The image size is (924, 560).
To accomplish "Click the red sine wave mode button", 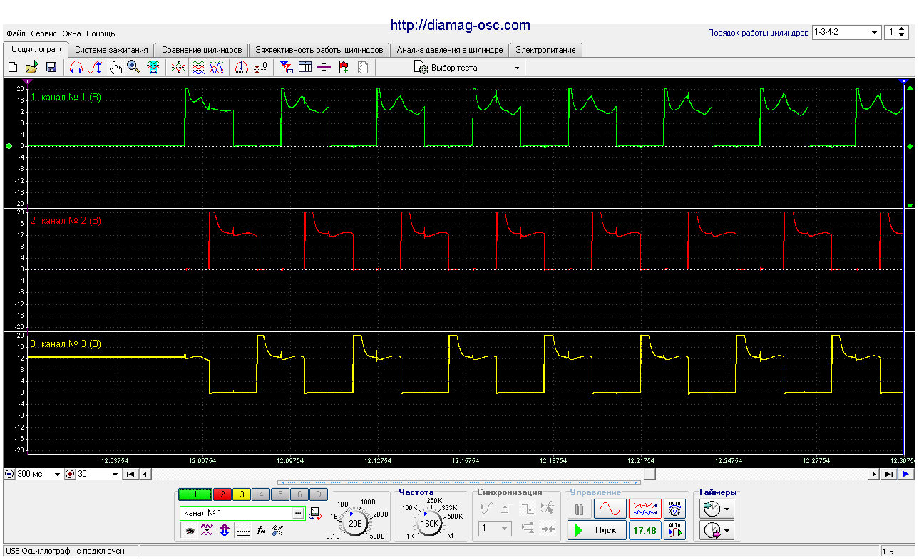I will click(610, 509).
